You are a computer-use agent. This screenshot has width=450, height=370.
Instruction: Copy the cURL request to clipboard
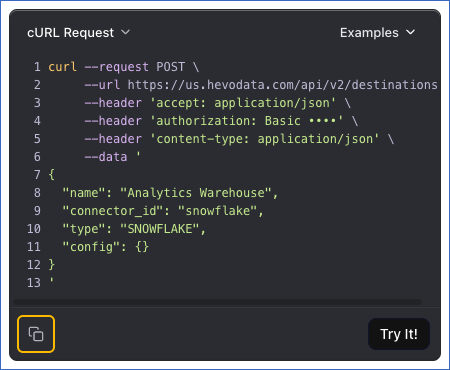[x=36, y=334]
